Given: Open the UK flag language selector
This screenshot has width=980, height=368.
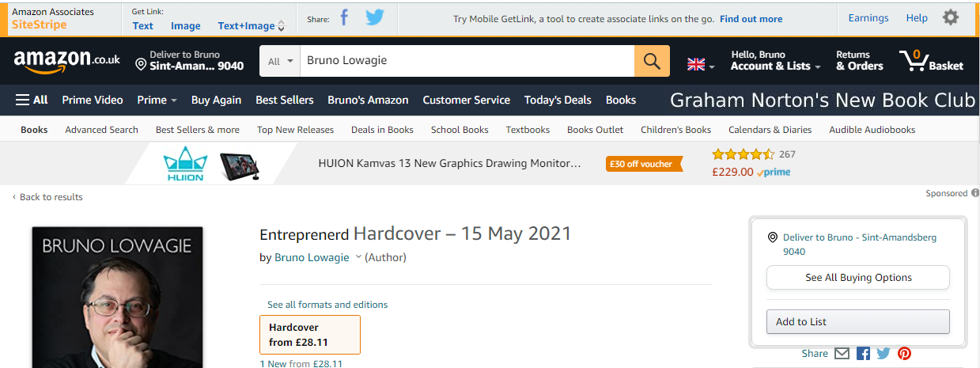Looking at the screenshot, I should (x=701, y=65).
